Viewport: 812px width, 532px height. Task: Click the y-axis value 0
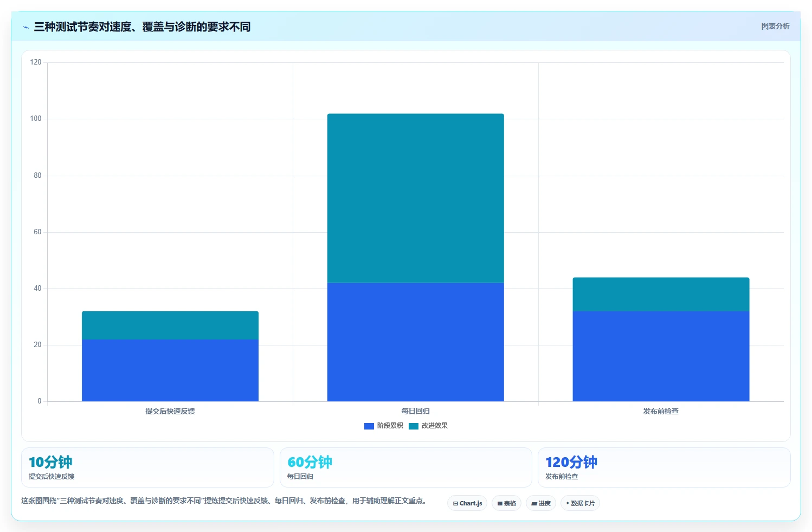click(39, 401)
